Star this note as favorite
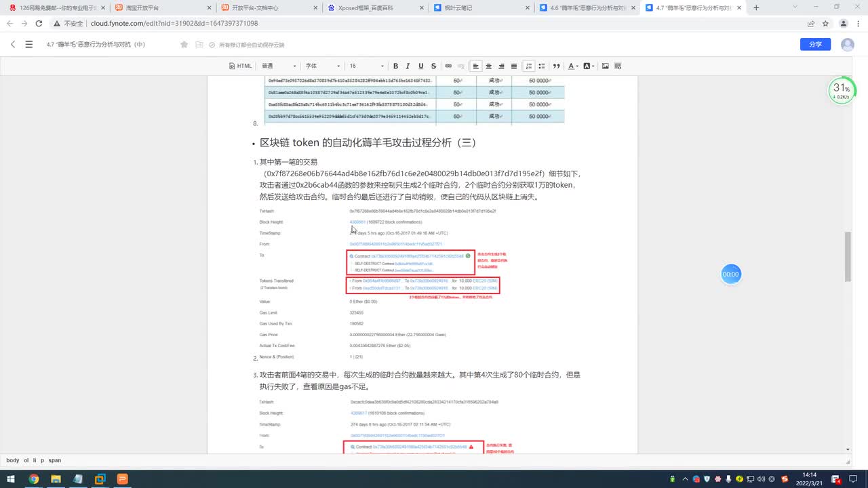The height and width of the screenshot is (488, 868). 184,45
